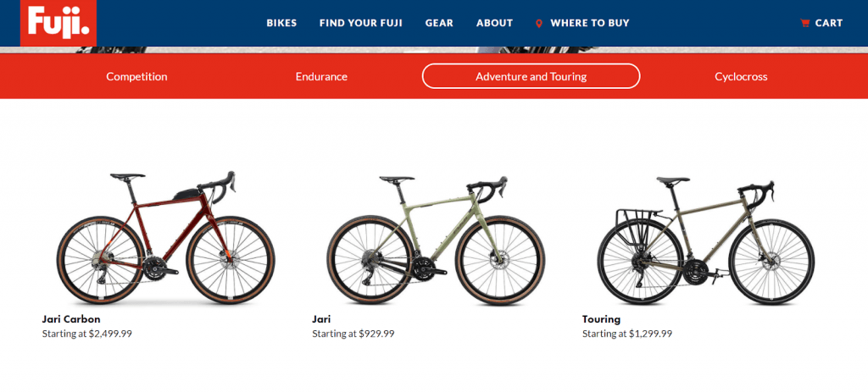Open the red Jari Carbon bike image
This screenshot has height=392, width=868.
165,238
